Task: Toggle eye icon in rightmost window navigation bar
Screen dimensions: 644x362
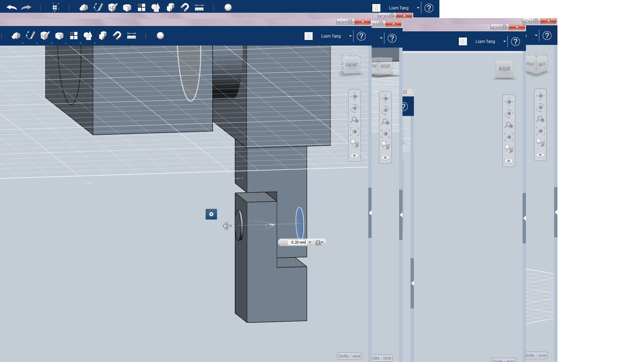Action: 540,155
